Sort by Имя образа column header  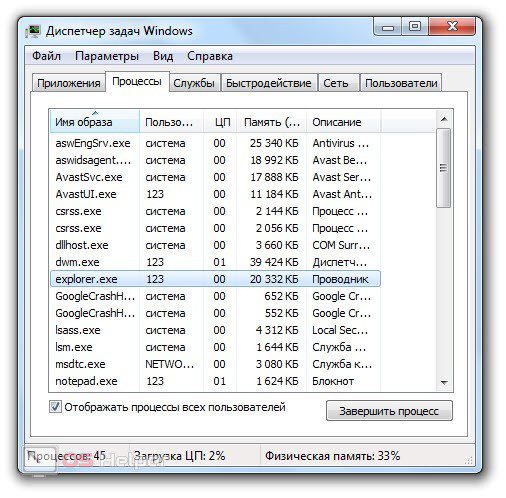point(95,122)
